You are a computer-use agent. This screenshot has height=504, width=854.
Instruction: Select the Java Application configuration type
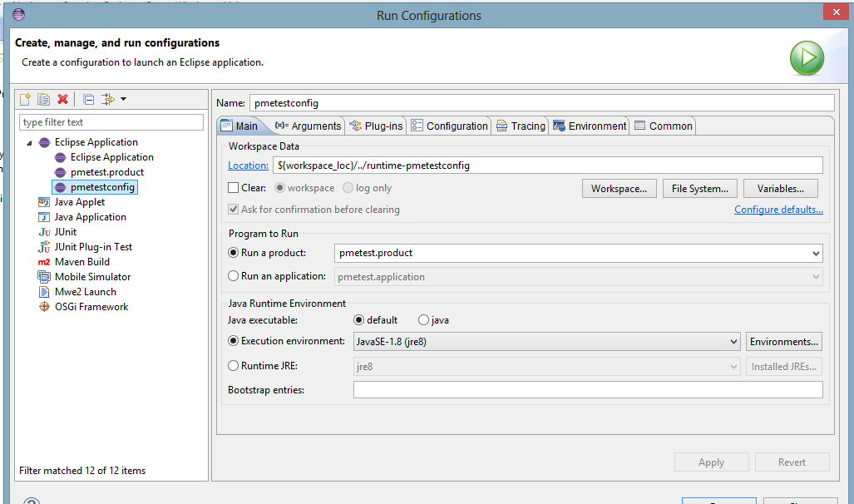coord(90,217)
